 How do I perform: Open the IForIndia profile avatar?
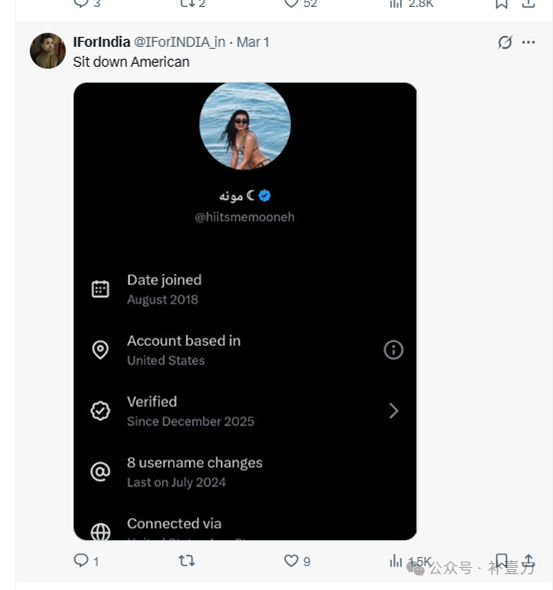point(48,51)
